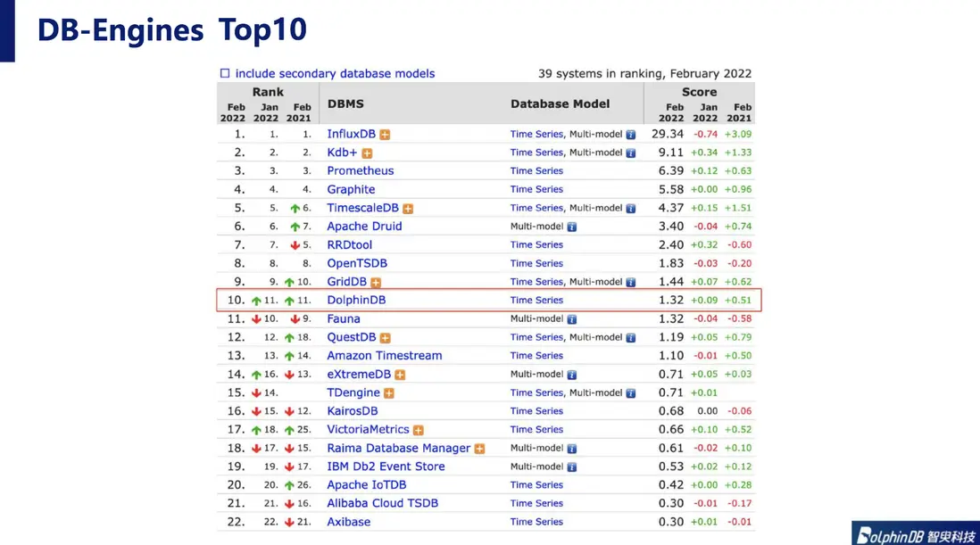Open the Apache Druid link
Screen dimensions: 980x545
coord(364,227)
